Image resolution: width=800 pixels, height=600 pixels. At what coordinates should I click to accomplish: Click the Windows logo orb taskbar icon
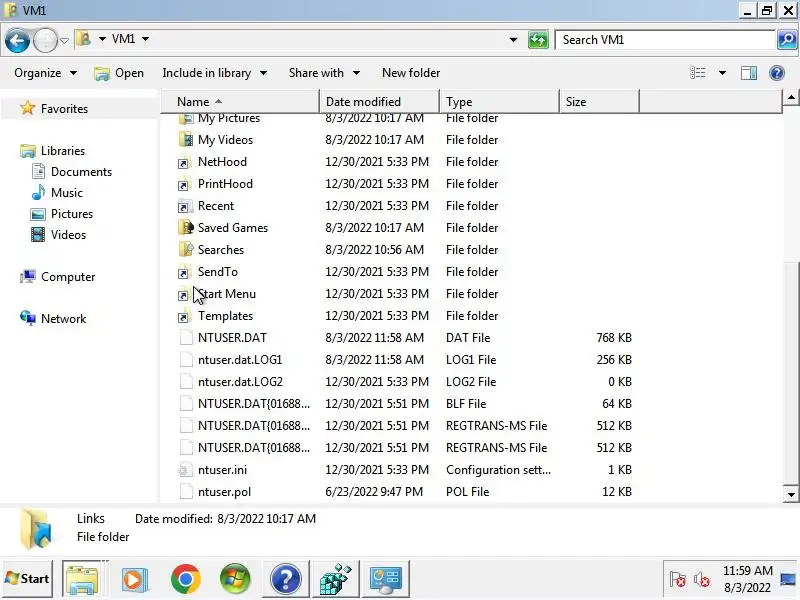point(235,579)
